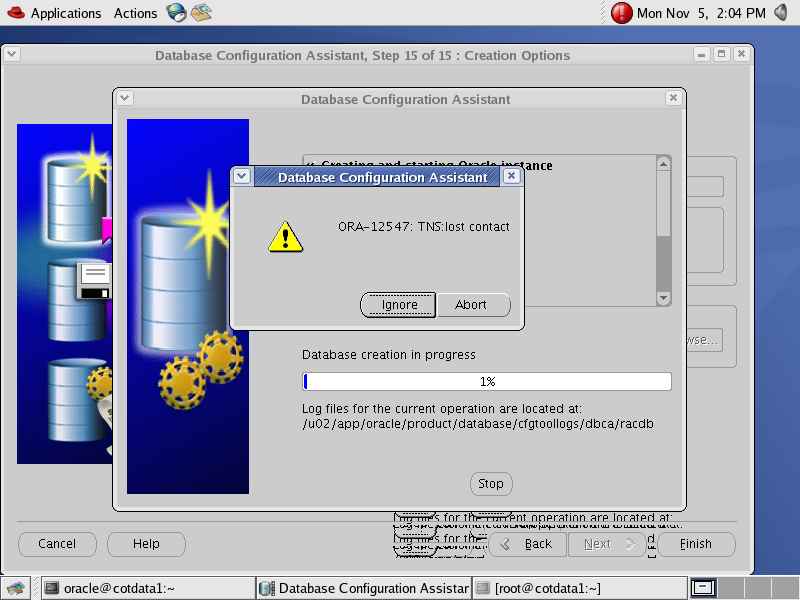Open the progress window's title menu button
This screenshot has height=600, width=800.
(x=124, y=99)
